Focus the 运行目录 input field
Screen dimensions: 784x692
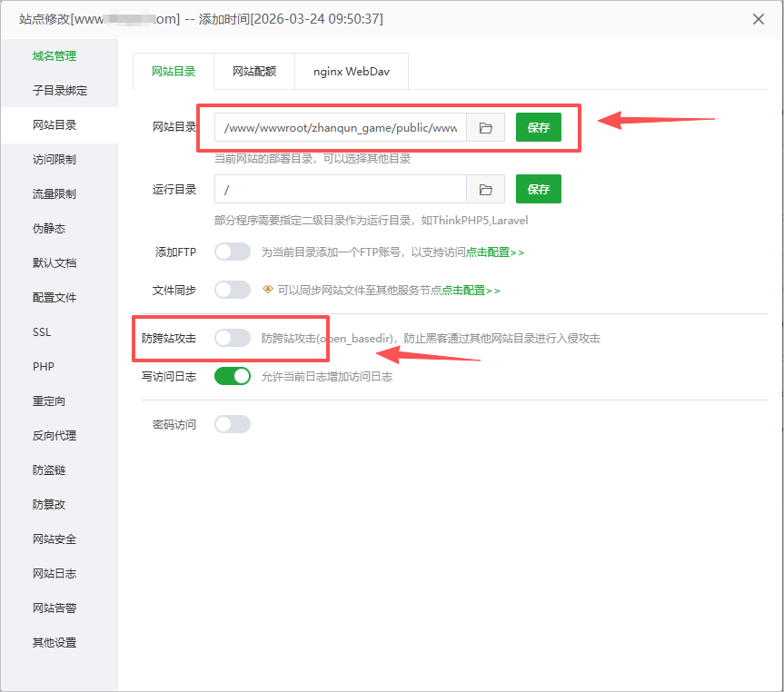tap(341, 190)
